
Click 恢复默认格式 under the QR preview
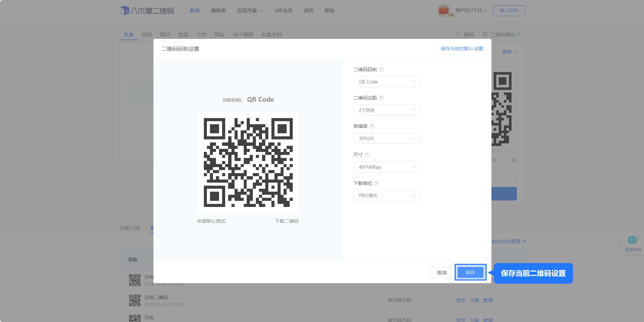click(x=211, y=221)
